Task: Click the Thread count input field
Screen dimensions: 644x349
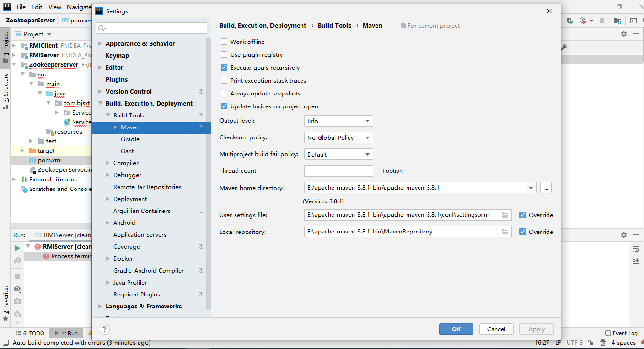Action: [x=338, y=171]
